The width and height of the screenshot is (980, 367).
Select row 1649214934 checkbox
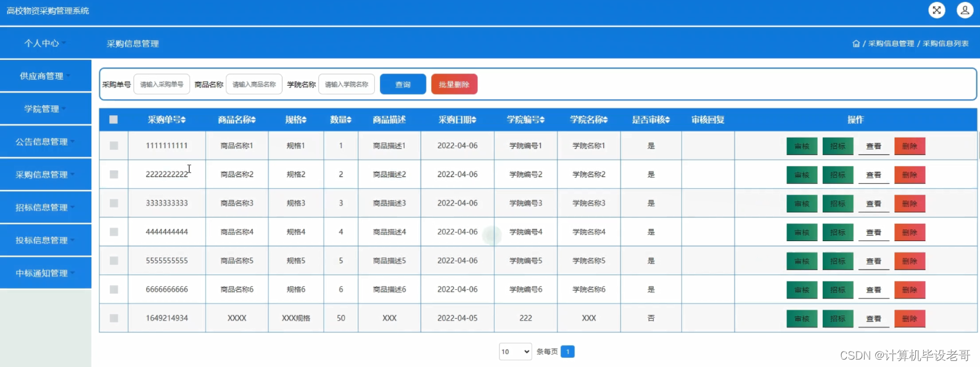[113, 318]
